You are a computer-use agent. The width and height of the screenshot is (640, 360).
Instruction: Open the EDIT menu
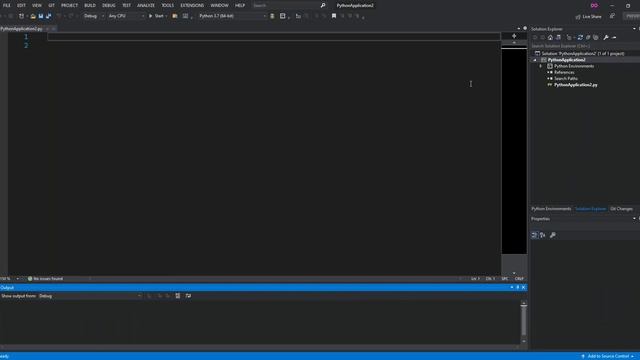(x=21, y=5)
